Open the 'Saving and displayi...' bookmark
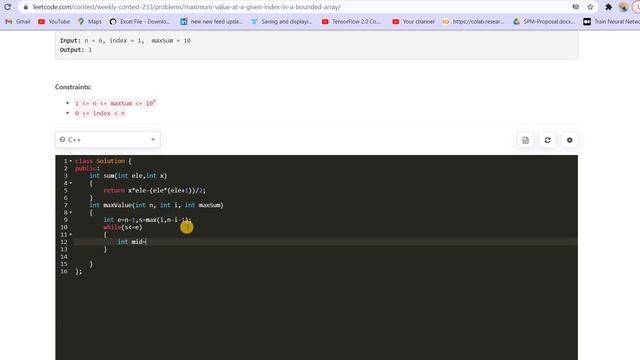The image size is (640, 360). pos(282,22)
